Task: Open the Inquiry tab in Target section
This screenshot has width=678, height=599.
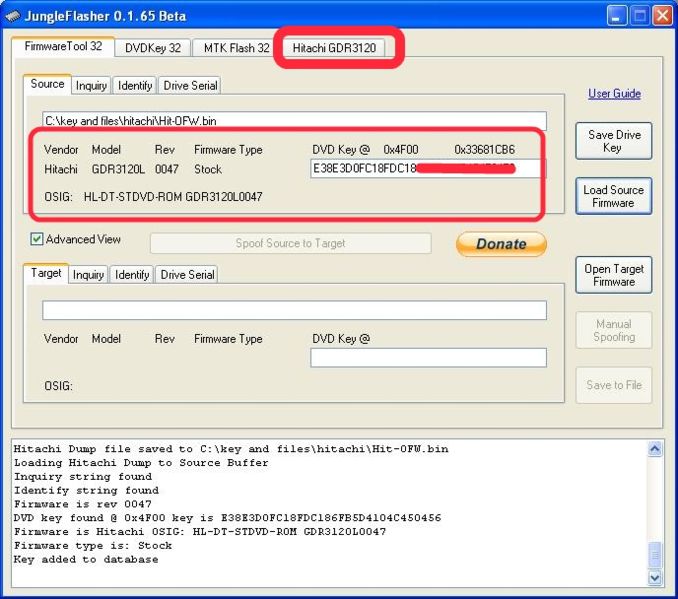Action: click(x=88, y=274)
